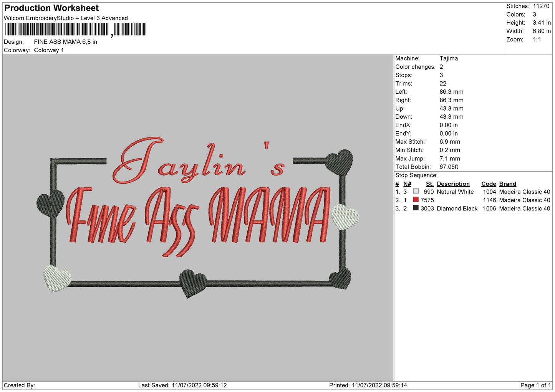Screen dimensions: 555x392
Task: Click the design name "FINE ASS MAMA 6,8 in"
Action: pyautogui.click(x=65, y=42)
